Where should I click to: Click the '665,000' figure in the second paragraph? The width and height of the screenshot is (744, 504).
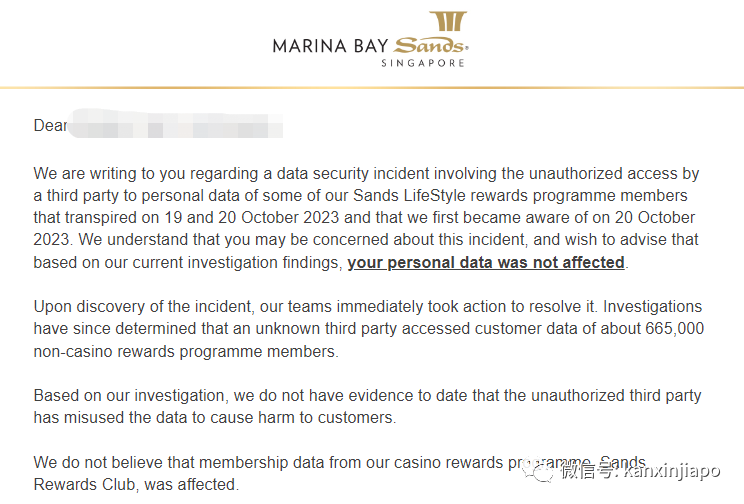coord(674,328)
